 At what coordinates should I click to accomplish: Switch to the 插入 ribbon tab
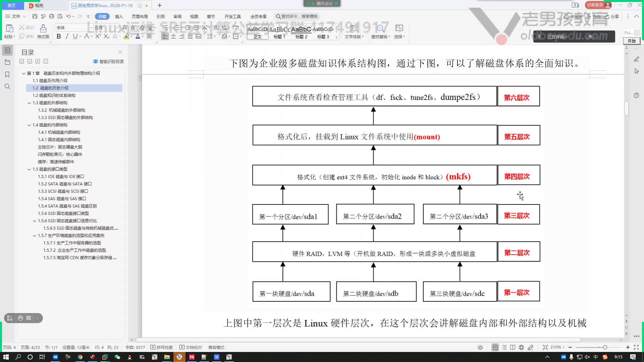pos(119,16)
